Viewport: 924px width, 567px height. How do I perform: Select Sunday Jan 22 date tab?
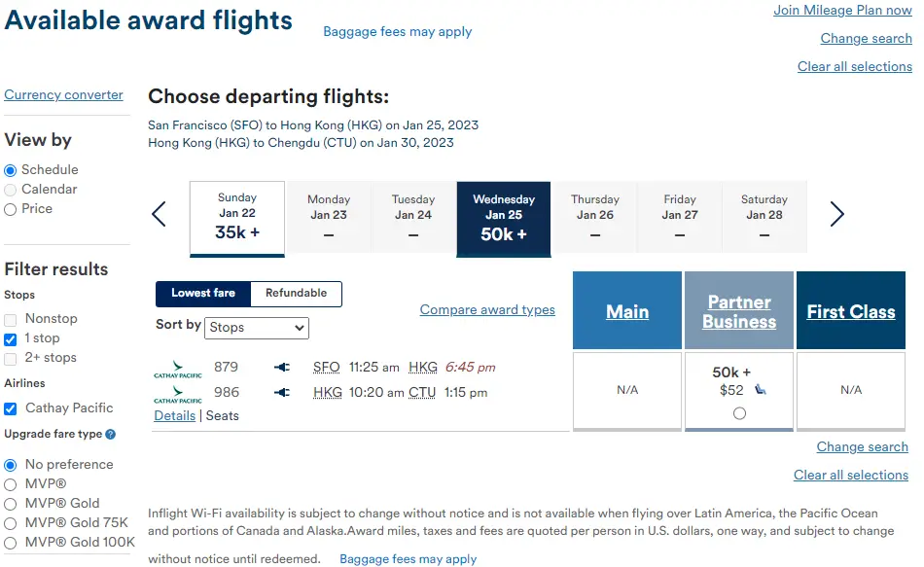point(237,217)
